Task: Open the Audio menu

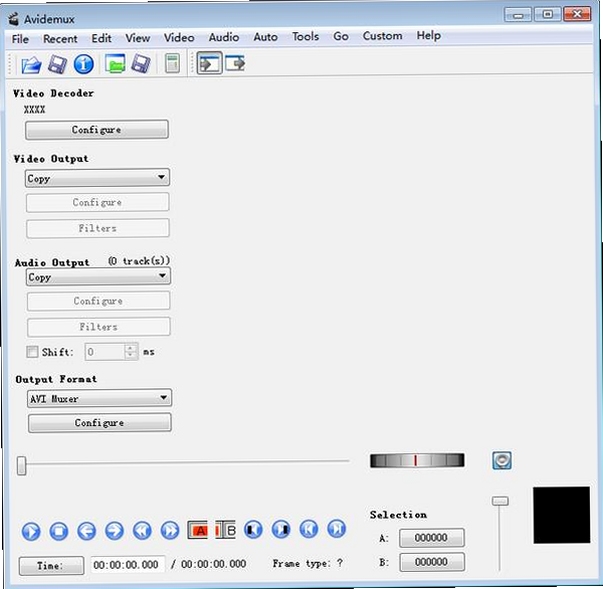Action: coord(224,37)
